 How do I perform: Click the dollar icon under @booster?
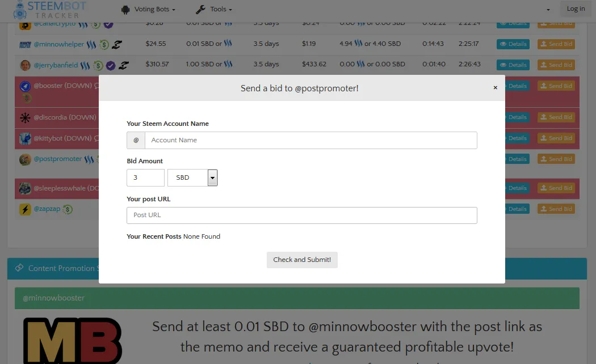26,98
